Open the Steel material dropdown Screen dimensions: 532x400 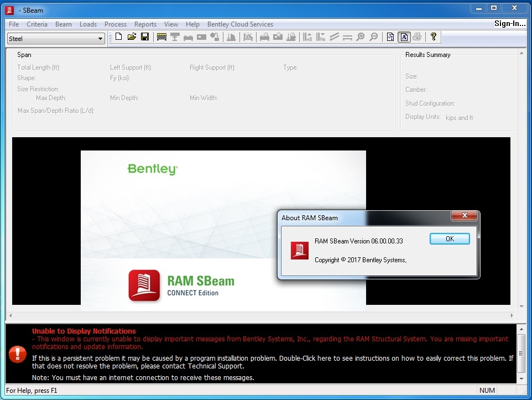[56, 38]
